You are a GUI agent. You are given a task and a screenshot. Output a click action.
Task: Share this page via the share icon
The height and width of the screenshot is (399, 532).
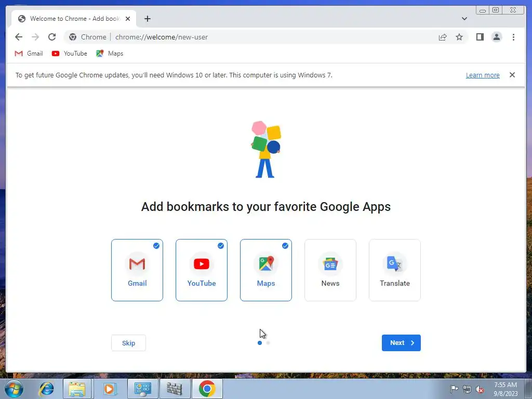[443, 37]
